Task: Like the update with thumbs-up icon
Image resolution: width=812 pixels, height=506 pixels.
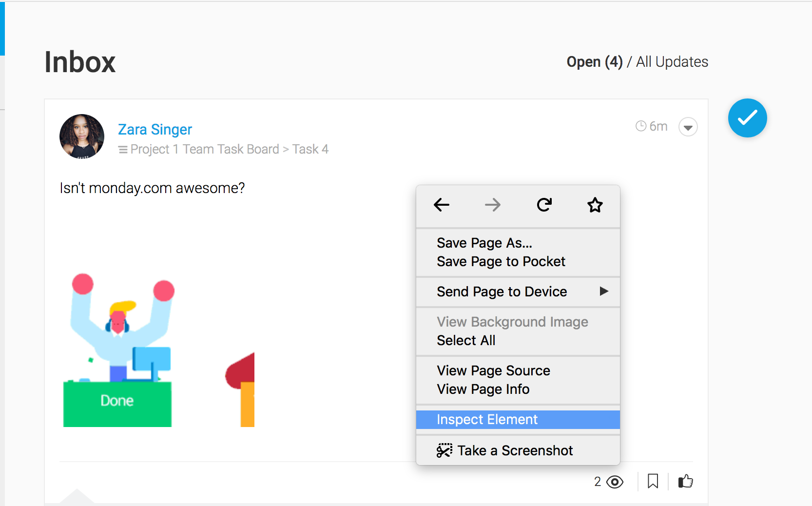Action: click(x=686, y=482)
